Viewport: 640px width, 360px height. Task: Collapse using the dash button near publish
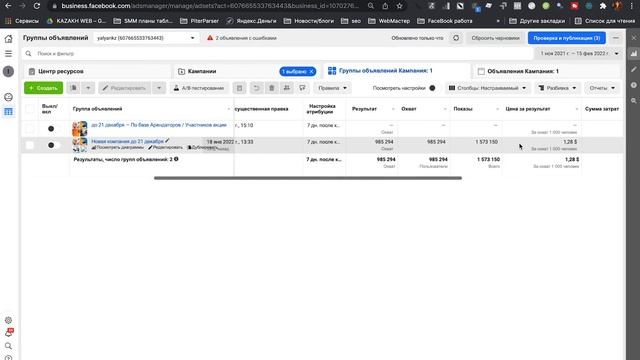616,38
